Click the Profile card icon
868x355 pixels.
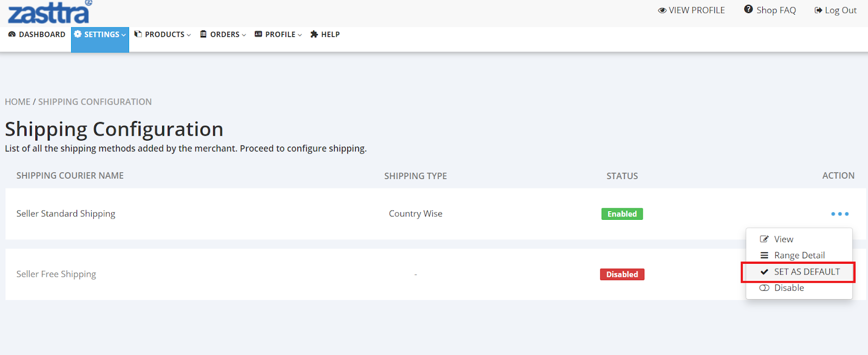[259, 34]
